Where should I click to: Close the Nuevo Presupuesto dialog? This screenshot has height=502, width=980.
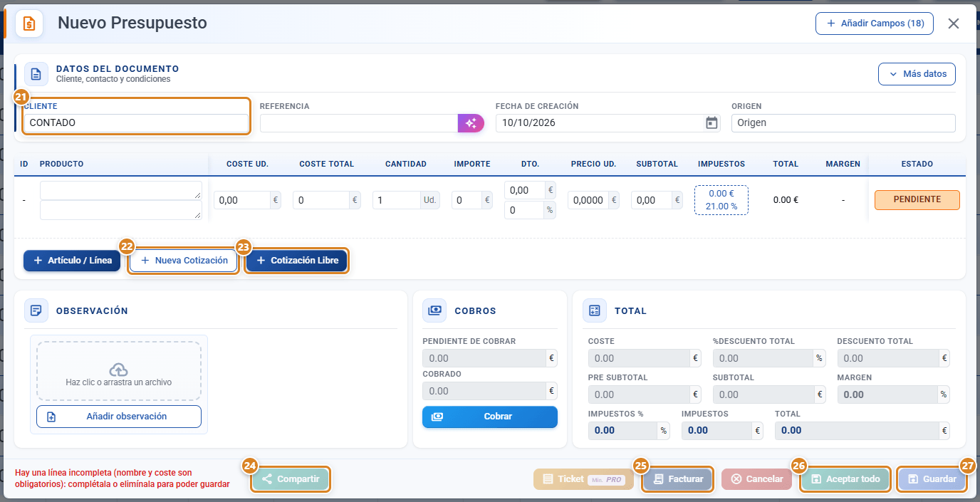pos(954,23)
